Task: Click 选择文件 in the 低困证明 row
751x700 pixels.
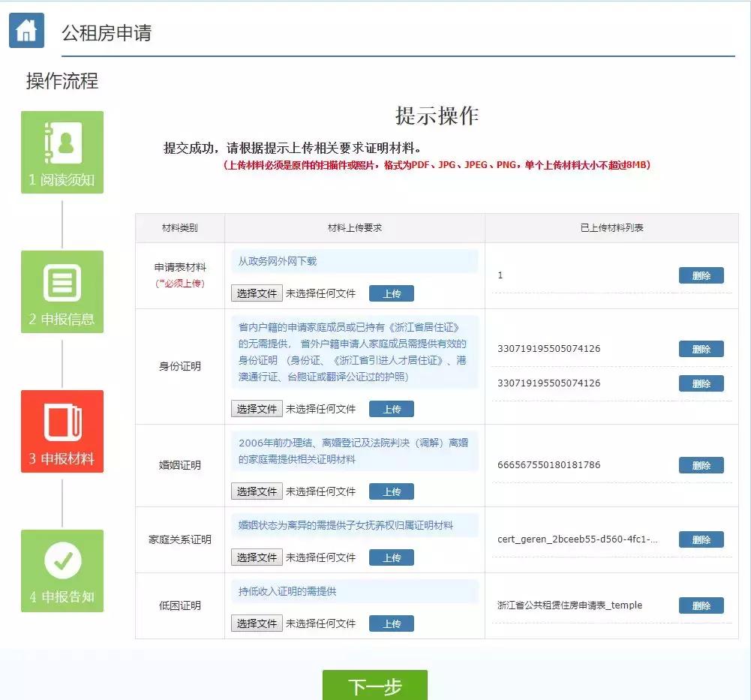Action: point(256,623)
